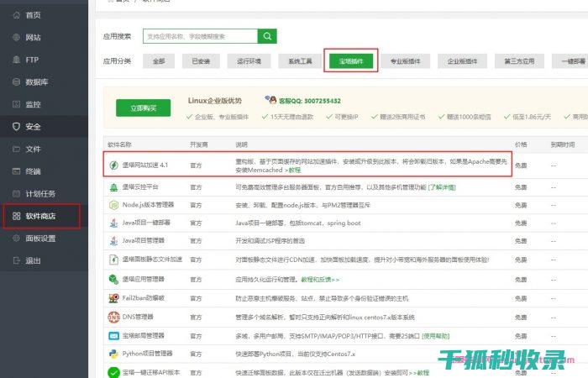Select the 企业版插件 category tab
The width and height of the screenshot is (588, 378).
(462, 61)
